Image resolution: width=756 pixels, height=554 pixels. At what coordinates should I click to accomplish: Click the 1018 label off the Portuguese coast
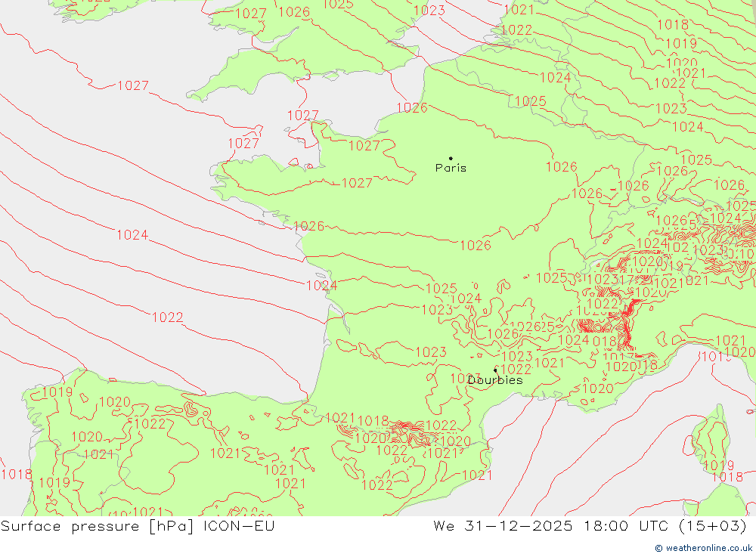[17, 475]
